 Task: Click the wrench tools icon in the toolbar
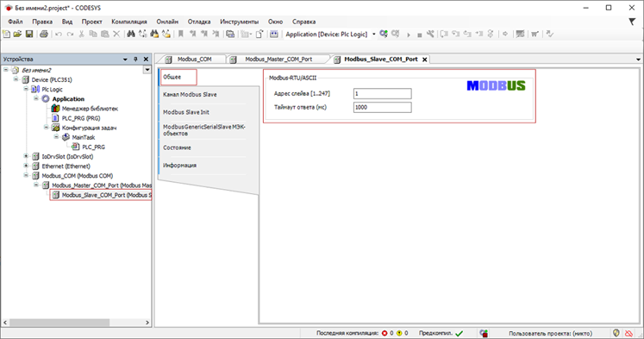(430, 35)
